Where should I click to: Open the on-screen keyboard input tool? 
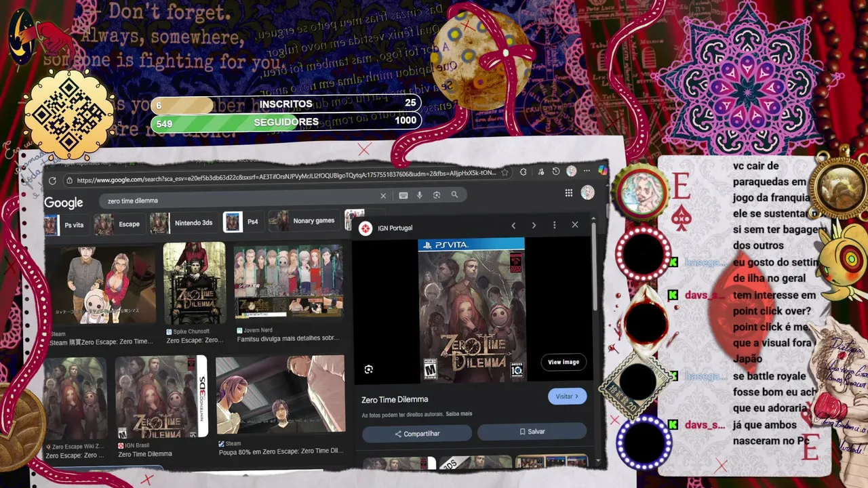pyautogui.click(x=403, y=195)
